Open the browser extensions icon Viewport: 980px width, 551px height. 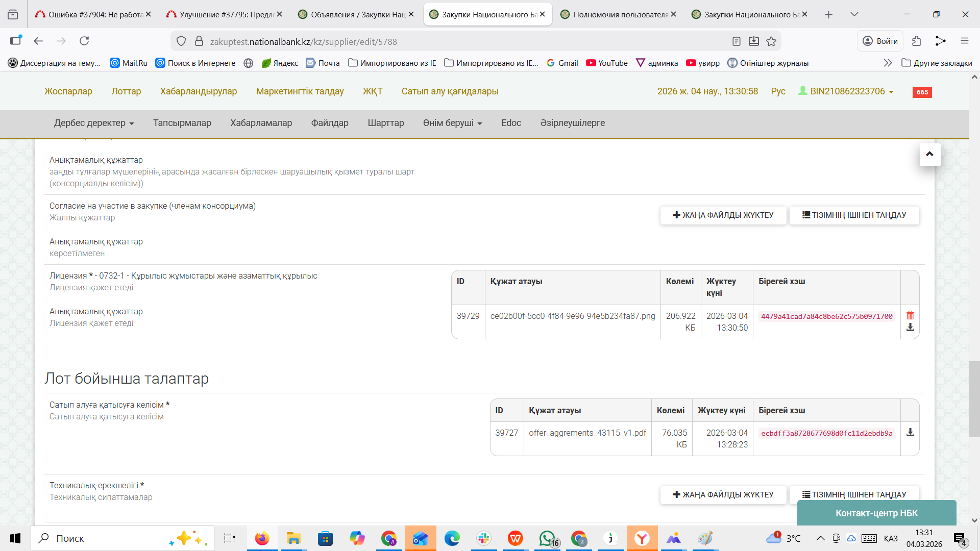pos(917,41)
